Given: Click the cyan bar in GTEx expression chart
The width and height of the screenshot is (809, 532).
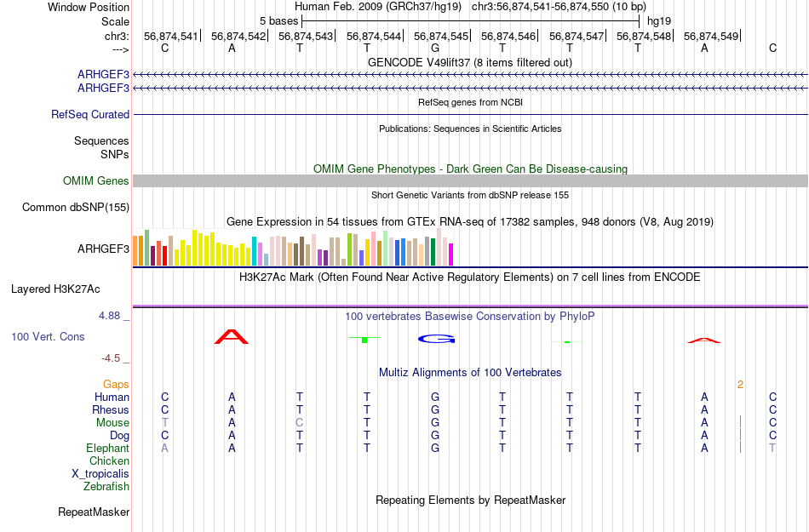Looking at the screenshot, I should [254, 251].
